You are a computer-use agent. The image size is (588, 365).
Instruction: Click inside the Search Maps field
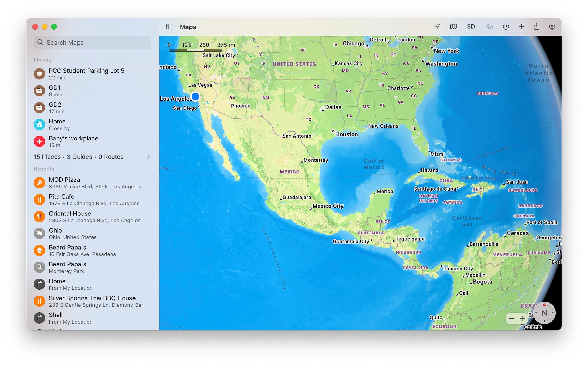tap(92, 43)
